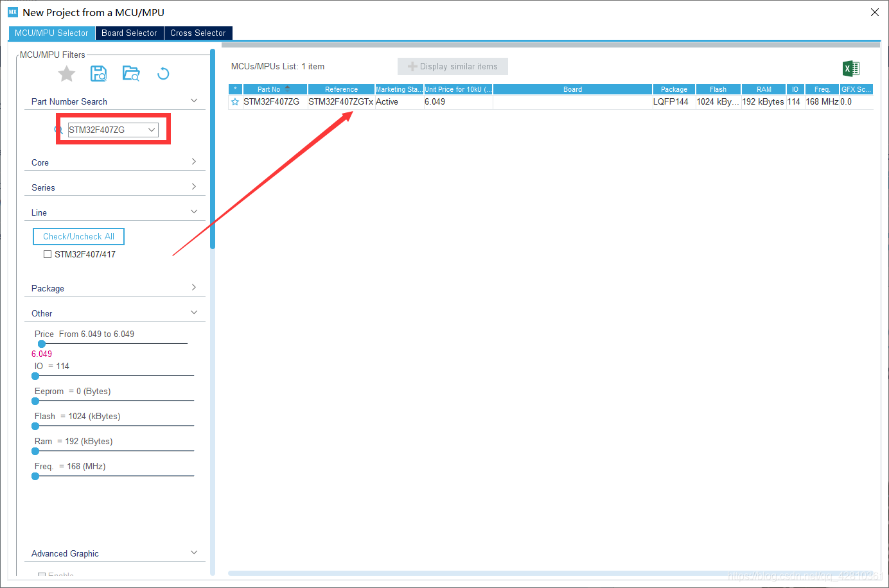Reset all MCU filters
The height and width of the screenshot is (588, 889).
[x=163, y=74]
